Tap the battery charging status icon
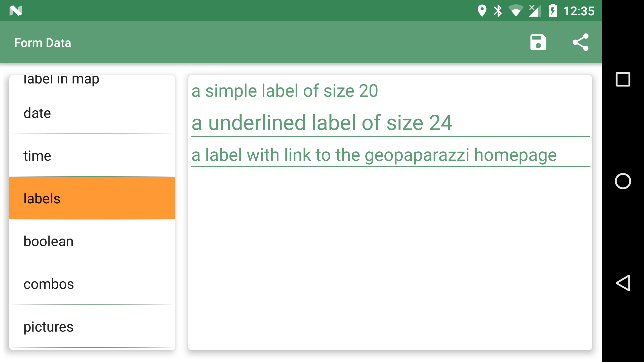 click(553, 11)
